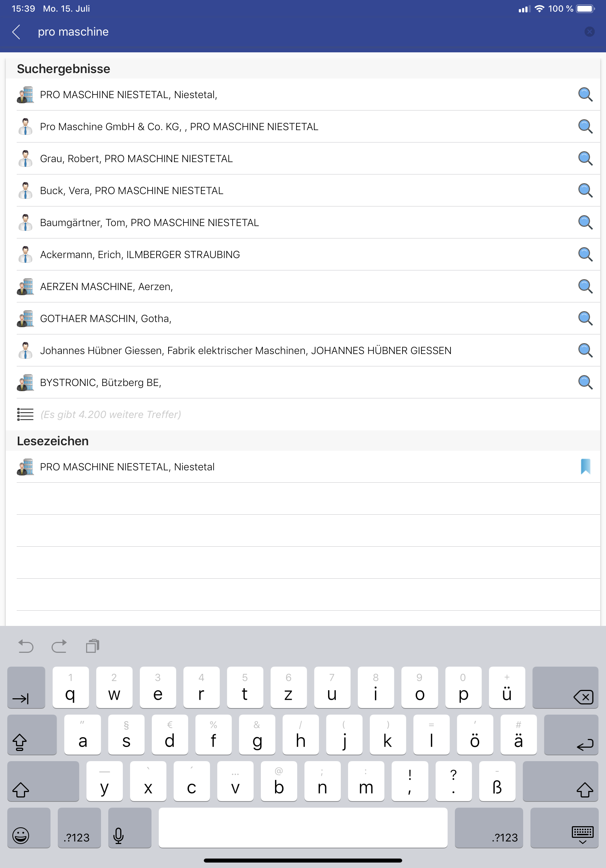Toggle the left shift key
This screenshot has height=868, width=606.
click(x=43, y=781)
